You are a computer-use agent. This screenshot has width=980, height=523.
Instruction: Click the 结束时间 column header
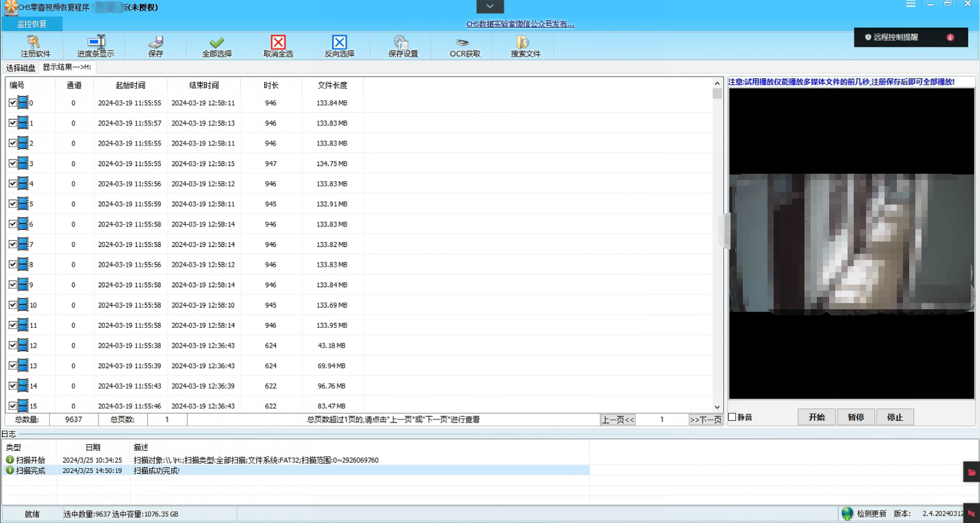[x=204, y=85]
